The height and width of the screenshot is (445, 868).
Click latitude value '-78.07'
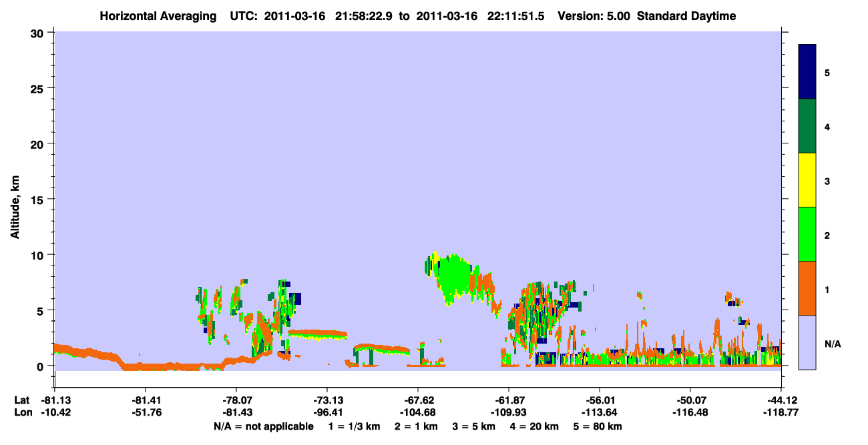(236, 400)
